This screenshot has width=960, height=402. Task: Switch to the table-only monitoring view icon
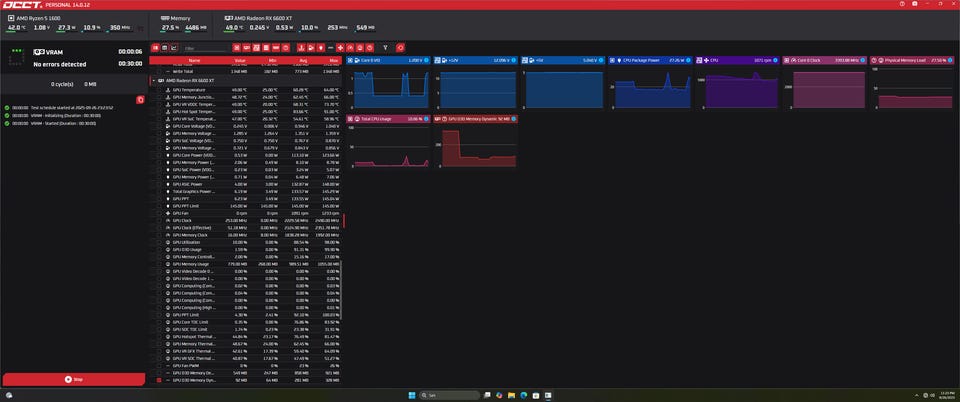(x=165, y=47)
